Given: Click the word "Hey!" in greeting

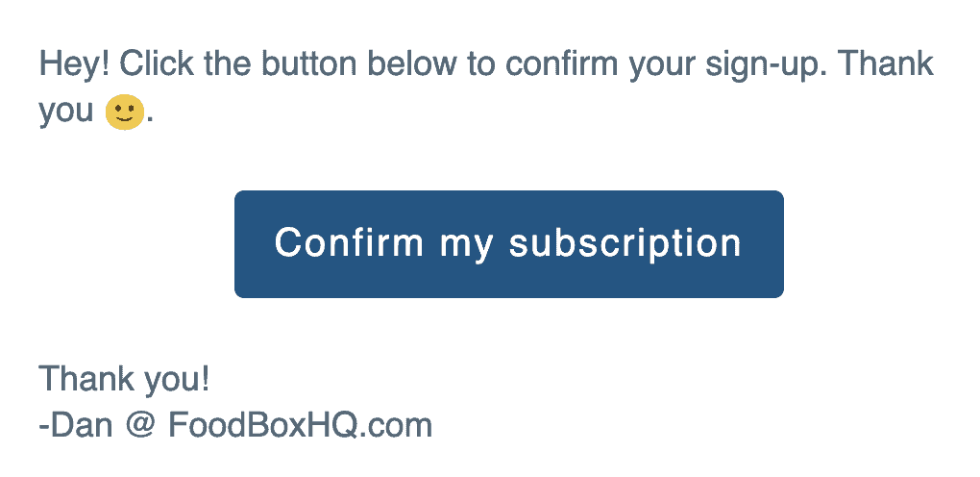Looking at the screenshot, I should 74,63.
